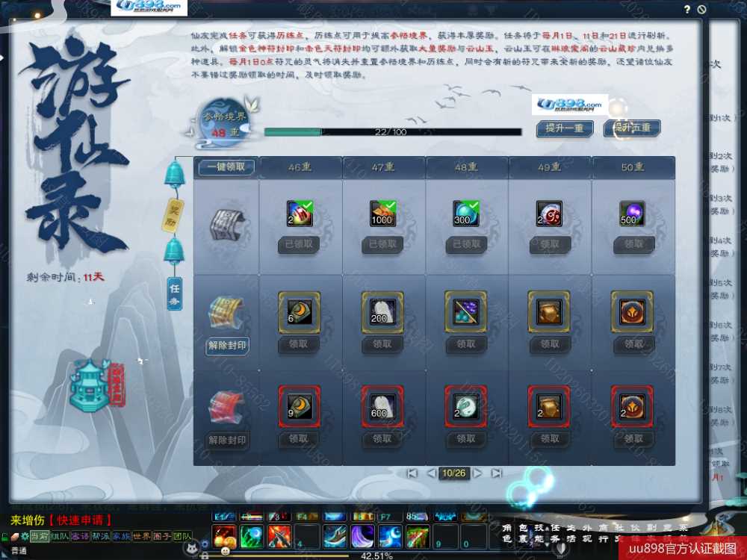Select the teal orb reward showing 300
The height and width of the screenshot is (560, 747).
click(x=466, y=214)
